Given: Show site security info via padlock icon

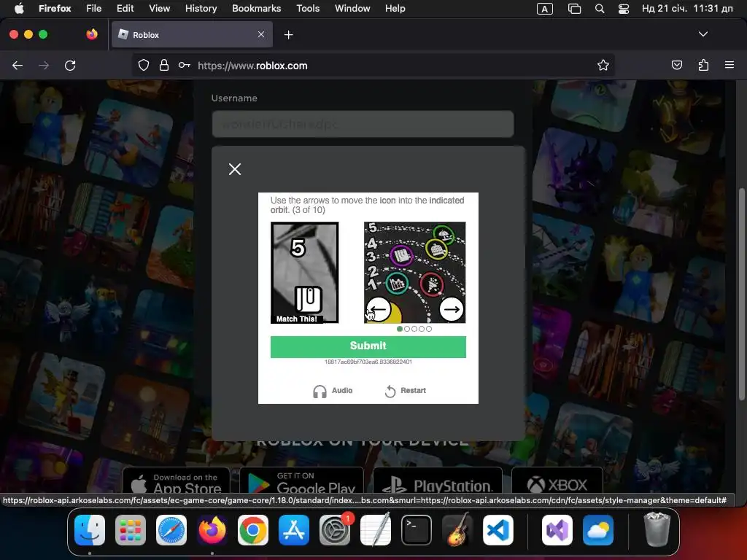Looking at the screenshot, I should click(x=164, y=65).
